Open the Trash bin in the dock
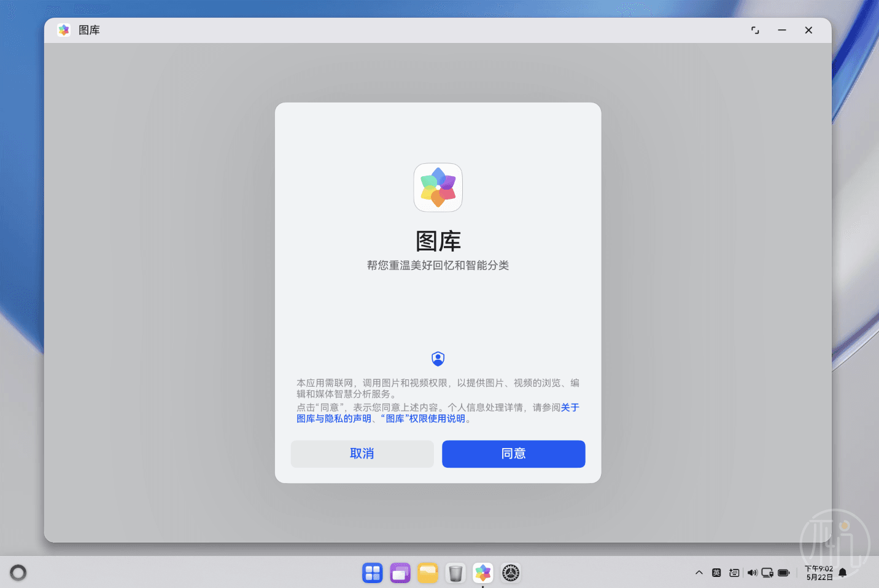 click(x=455, y=573)
